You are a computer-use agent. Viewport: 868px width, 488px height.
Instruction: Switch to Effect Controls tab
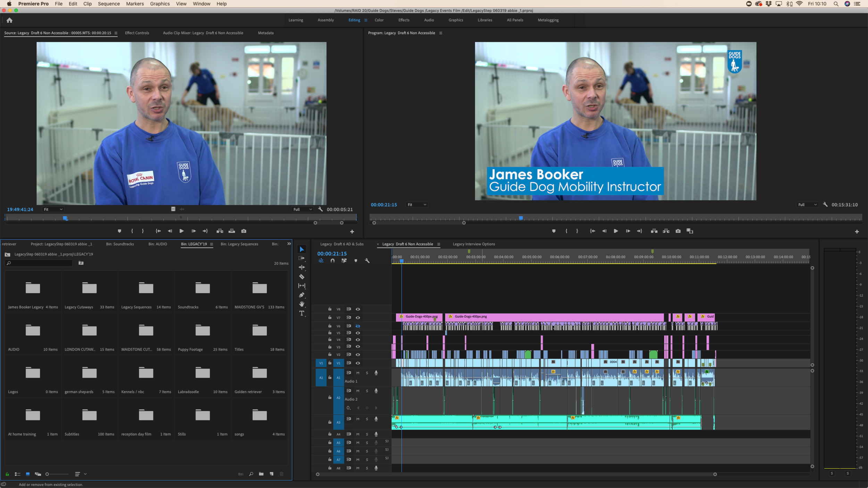point(137,33)
